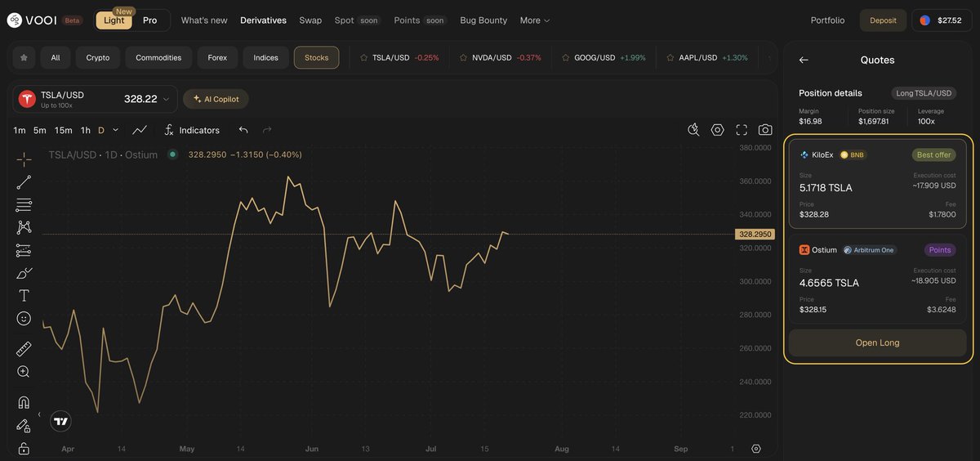
Task: Take a chart snapshot with camera
Action: [x=765, y=130]
